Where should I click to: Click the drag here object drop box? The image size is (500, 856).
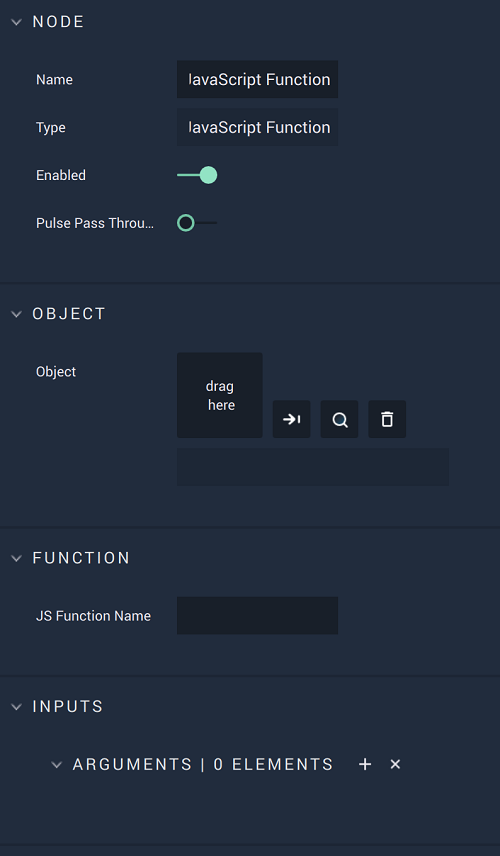click(219, 395)
